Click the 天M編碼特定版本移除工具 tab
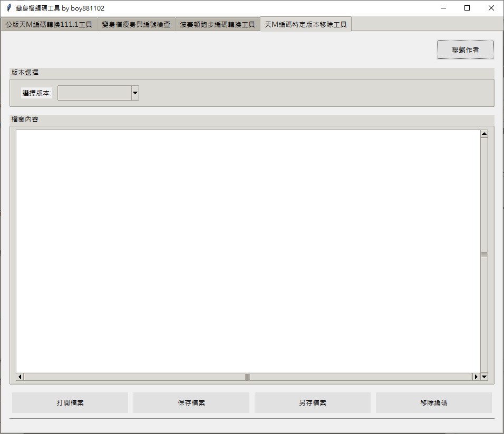 306,24
